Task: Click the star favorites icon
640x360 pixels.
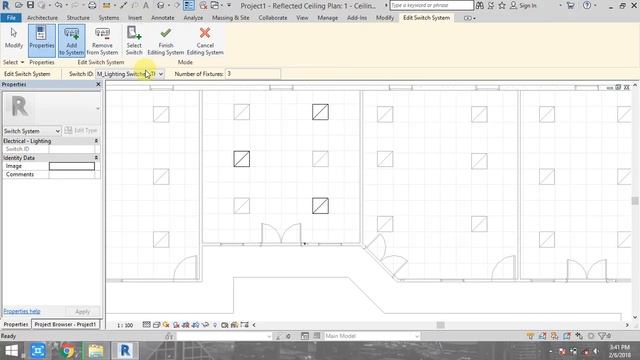Action: [x=502, y=5]
